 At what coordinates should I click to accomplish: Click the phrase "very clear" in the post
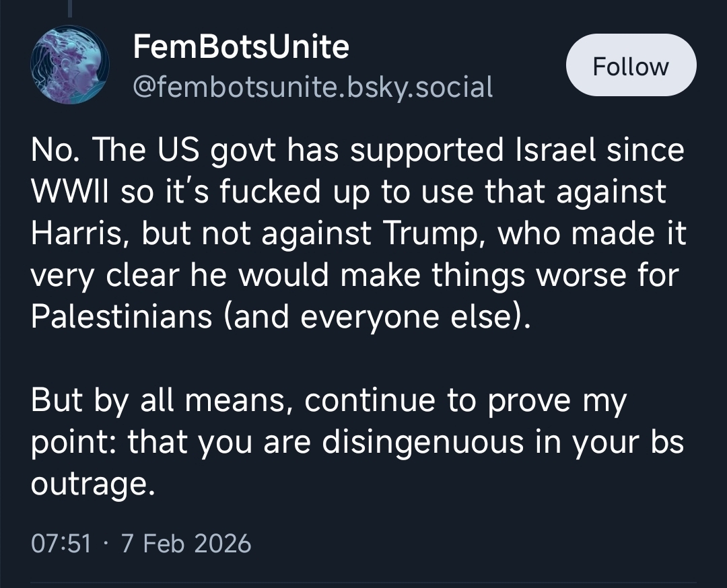127,274
